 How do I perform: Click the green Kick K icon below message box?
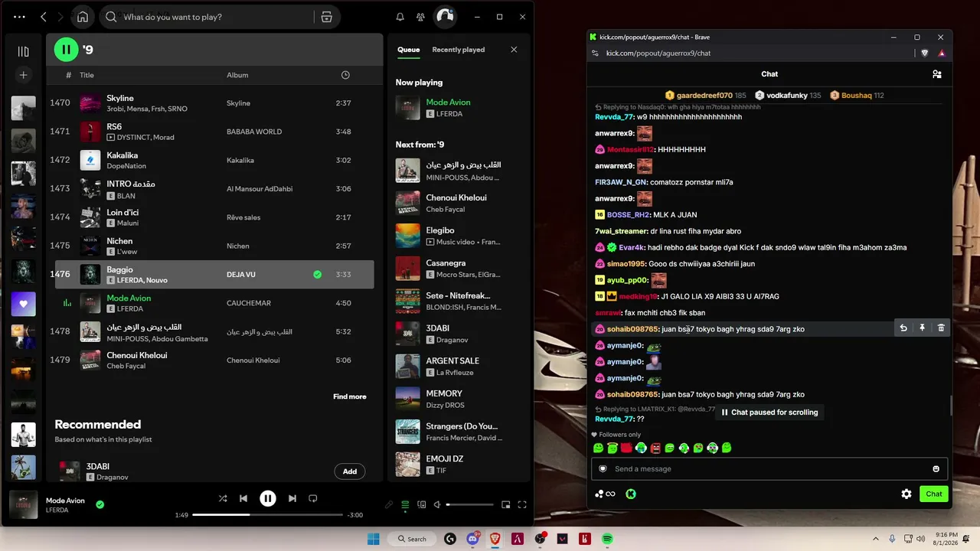(x=631, y=494)
